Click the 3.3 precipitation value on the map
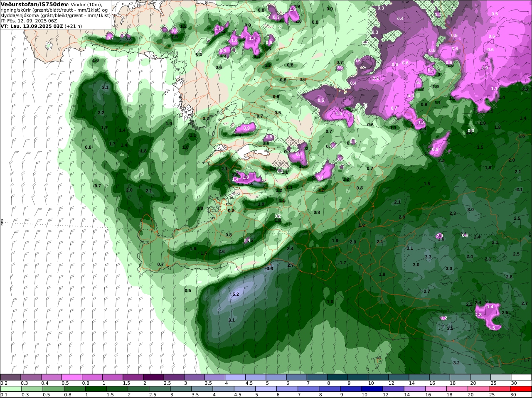 (x=428, y=257)
